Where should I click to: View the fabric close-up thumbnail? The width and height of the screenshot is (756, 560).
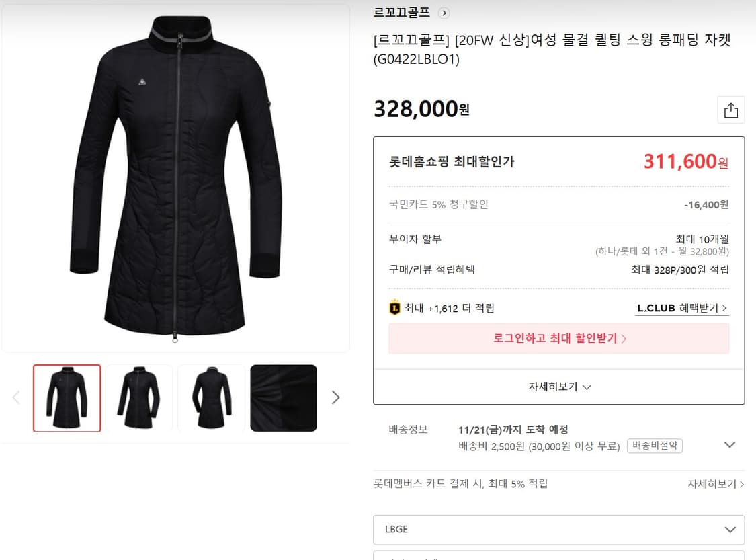click(x=283, y=397)
